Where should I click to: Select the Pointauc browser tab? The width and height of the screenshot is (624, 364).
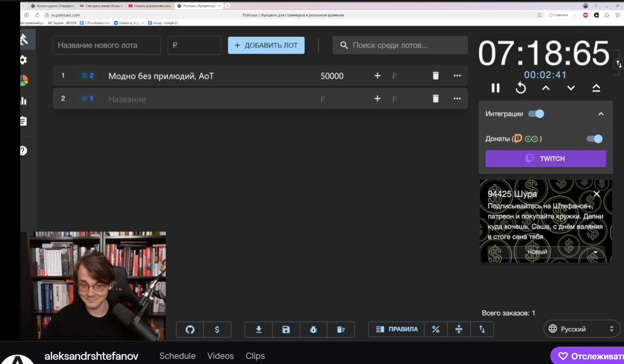pyautogui.click(x=200, y=6)
